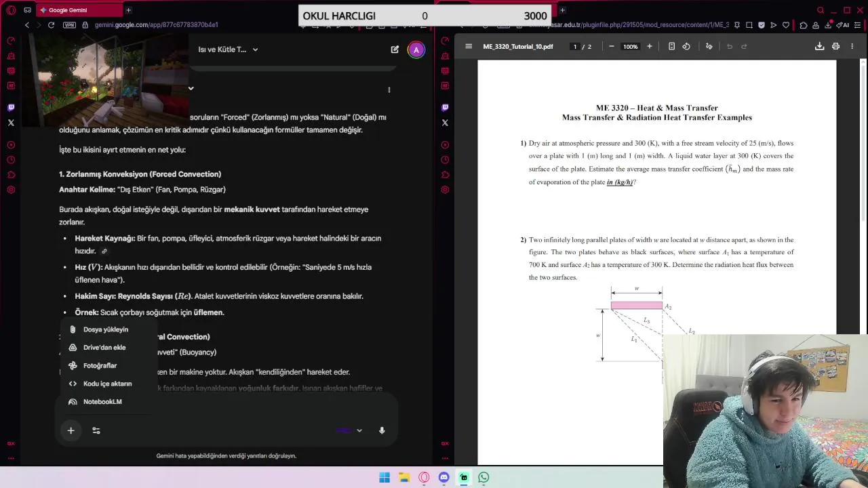Image resolution: width=868 pixels, height=488 pixels.
Task: Take a snapshot with the camera icon
Action: point(749,25)
